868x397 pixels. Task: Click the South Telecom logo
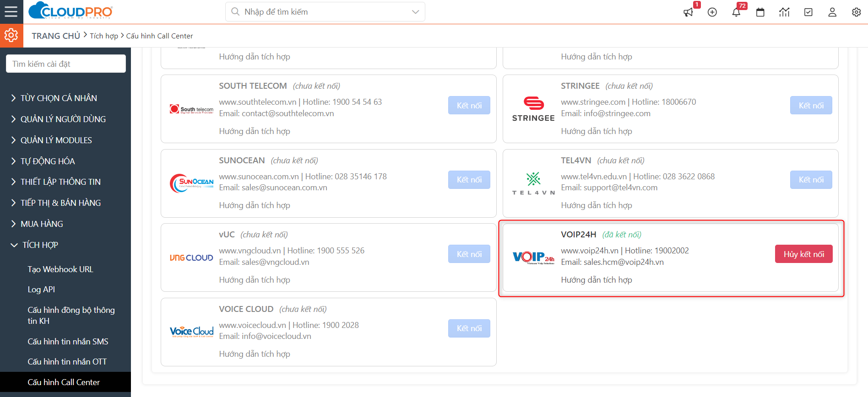[191, 109]
